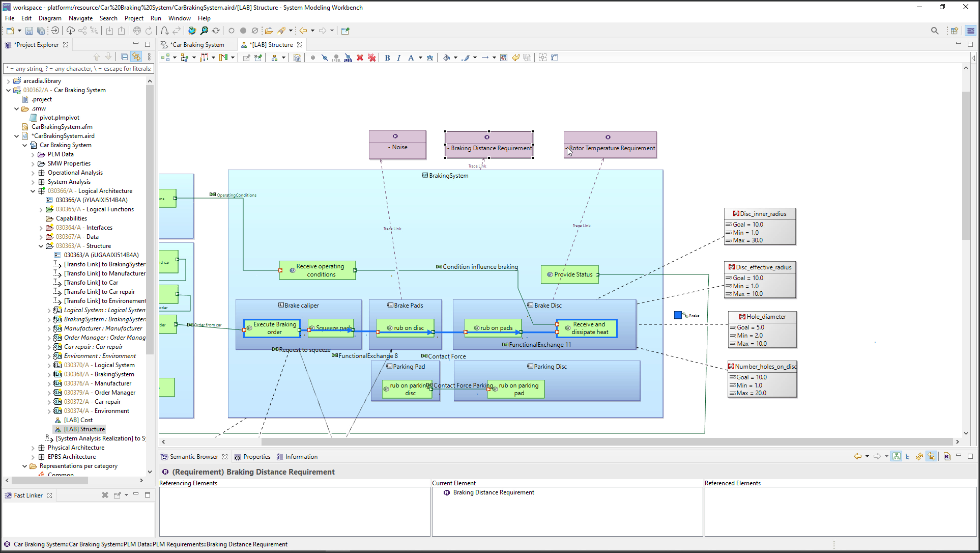Switch to the Car Braking System tab
Screen dimensions: 980x553
[197, 44]
